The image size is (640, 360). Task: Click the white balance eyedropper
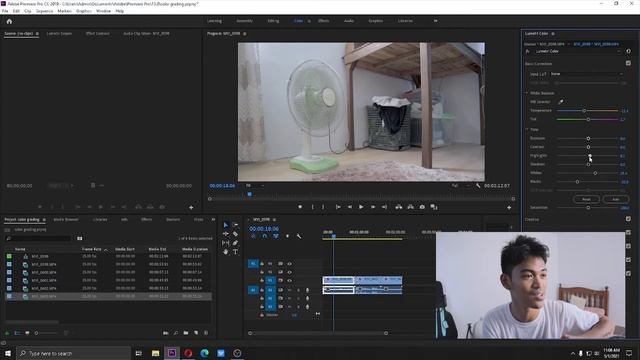coord(561,102)
